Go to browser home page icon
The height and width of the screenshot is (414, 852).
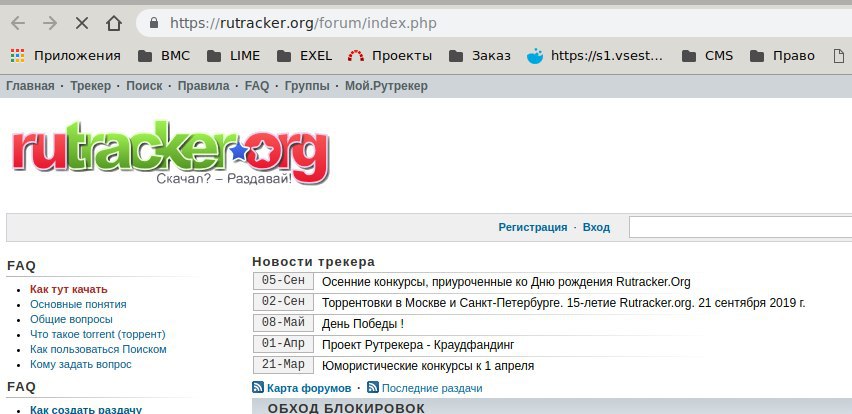114,23
